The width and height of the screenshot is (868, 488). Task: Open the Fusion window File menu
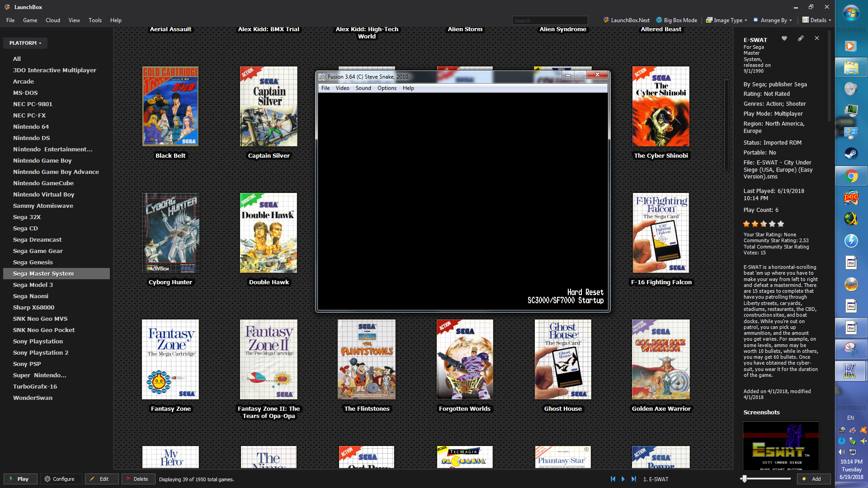pyautogui.click(x=325, y=88)
